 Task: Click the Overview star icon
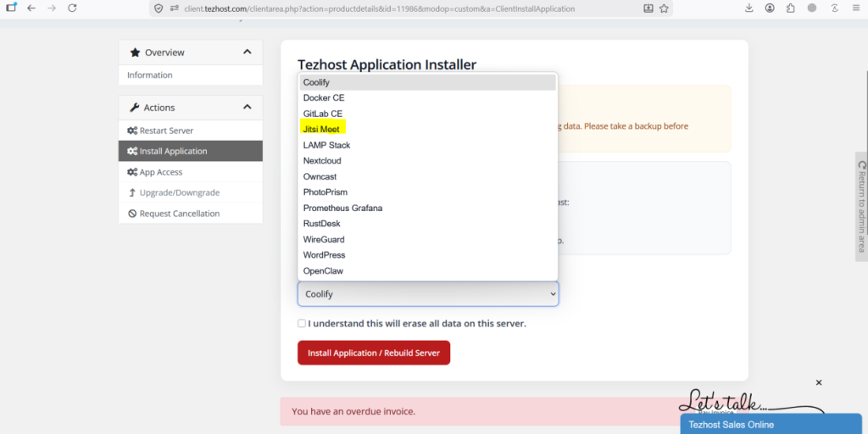pos(135,53)
